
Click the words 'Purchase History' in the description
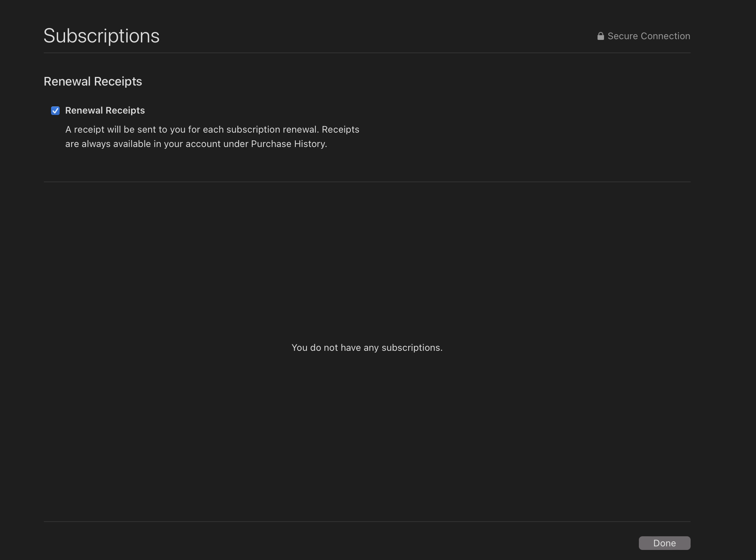pos(288,144)
